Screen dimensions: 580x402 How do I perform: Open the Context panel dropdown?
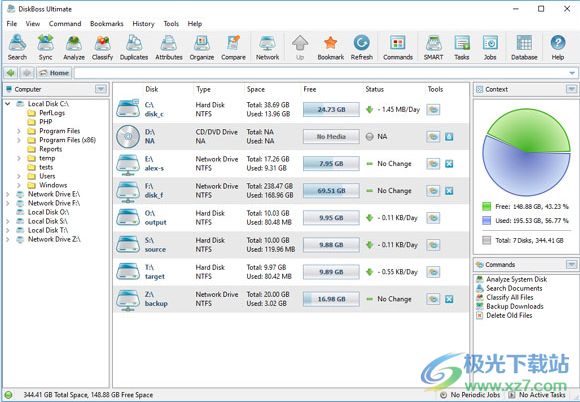click(x=571, y=89)
